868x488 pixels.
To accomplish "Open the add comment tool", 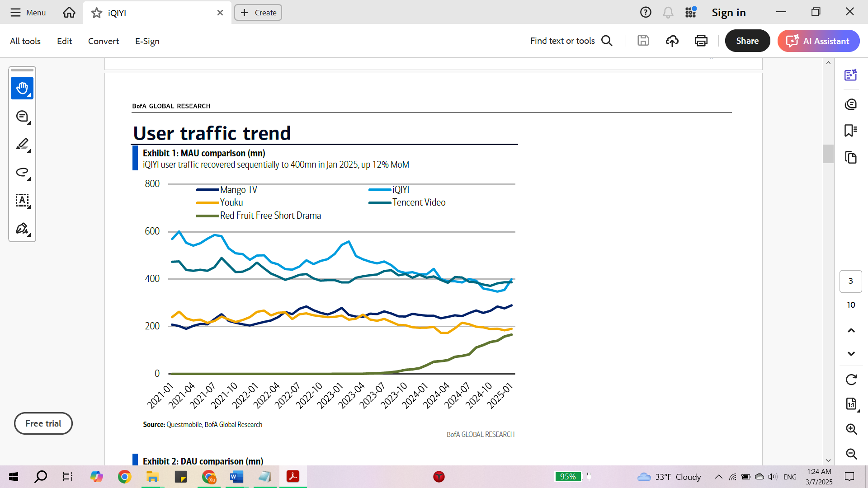I will click(x=22, y=117).
